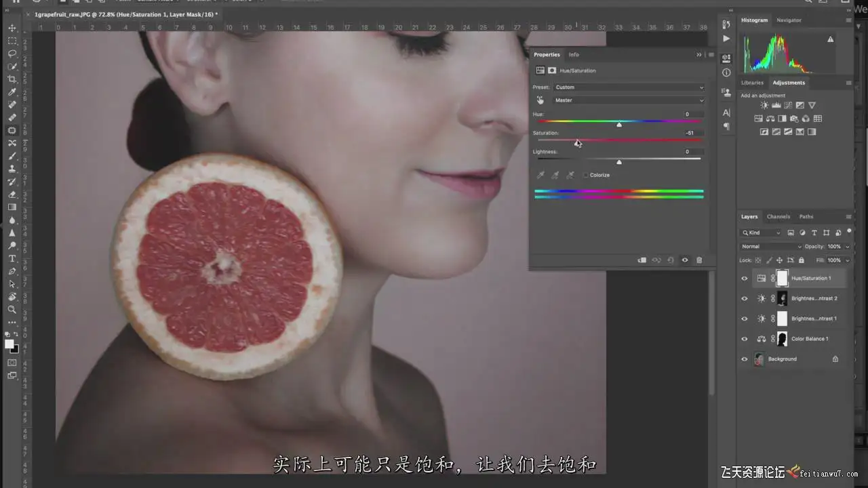This screenshot has width=868, height=488.
Task: Open the Normal blend mode dropdown
Action: (x=771, y=247)
